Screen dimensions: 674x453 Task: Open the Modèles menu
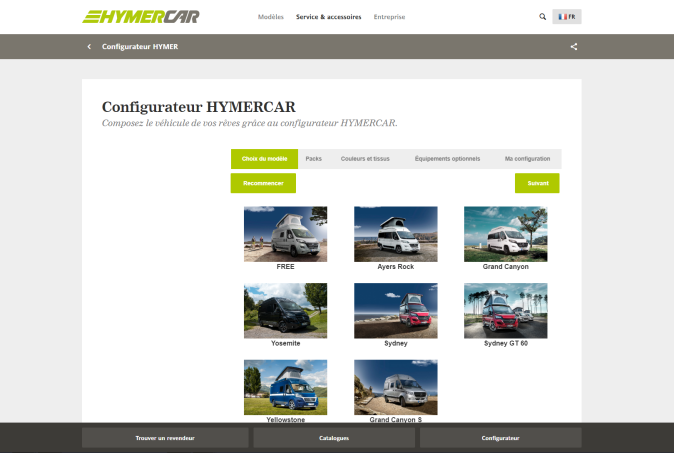(270, 17)
